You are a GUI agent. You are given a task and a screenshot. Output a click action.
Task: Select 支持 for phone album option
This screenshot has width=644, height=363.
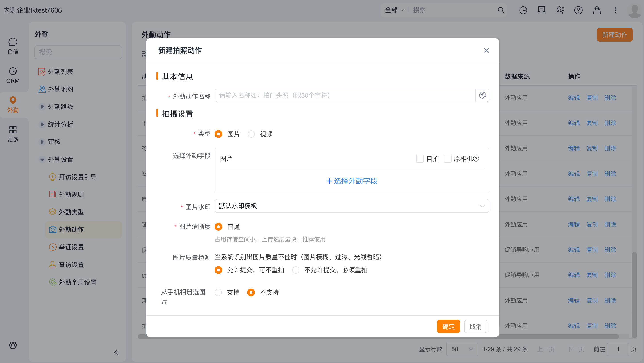218,293
